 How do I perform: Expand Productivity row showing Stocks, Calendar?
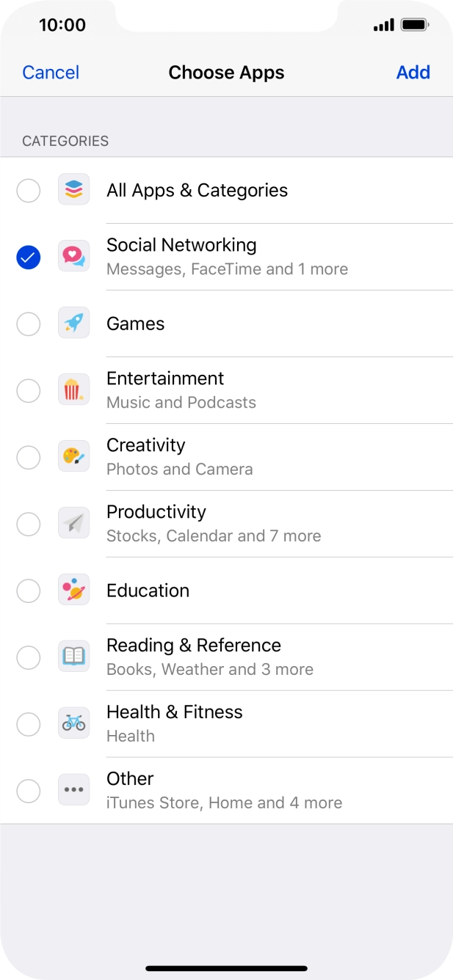coord(214,524)
